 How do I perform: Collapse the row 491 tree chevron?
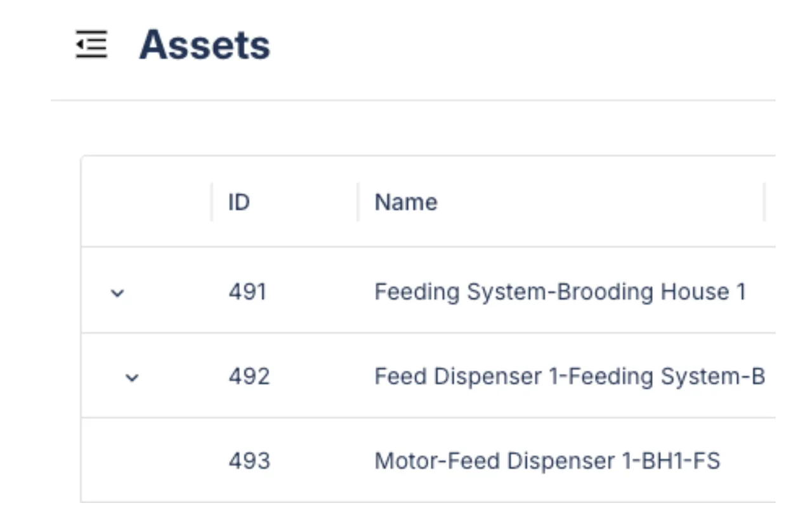click(117, 293)
